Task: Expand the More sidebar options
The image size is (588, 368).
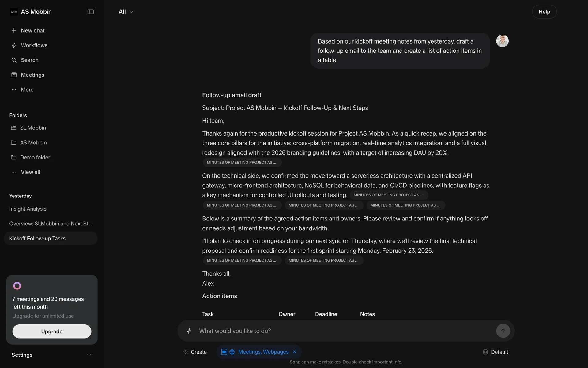Action: [x=27, y=90]
